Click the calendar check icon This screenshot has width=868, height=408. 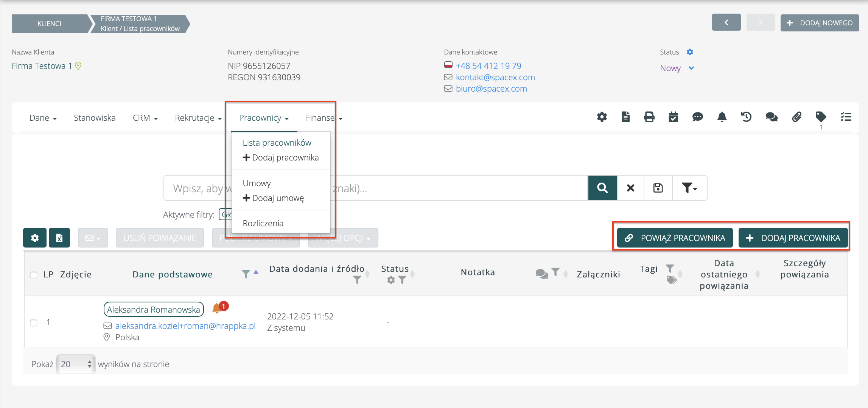673,117
